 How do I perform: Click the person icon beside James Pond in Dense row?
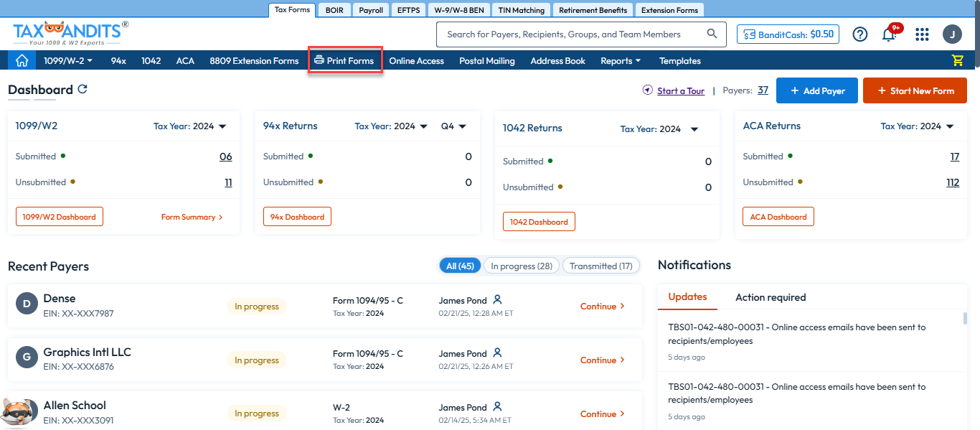497,299
